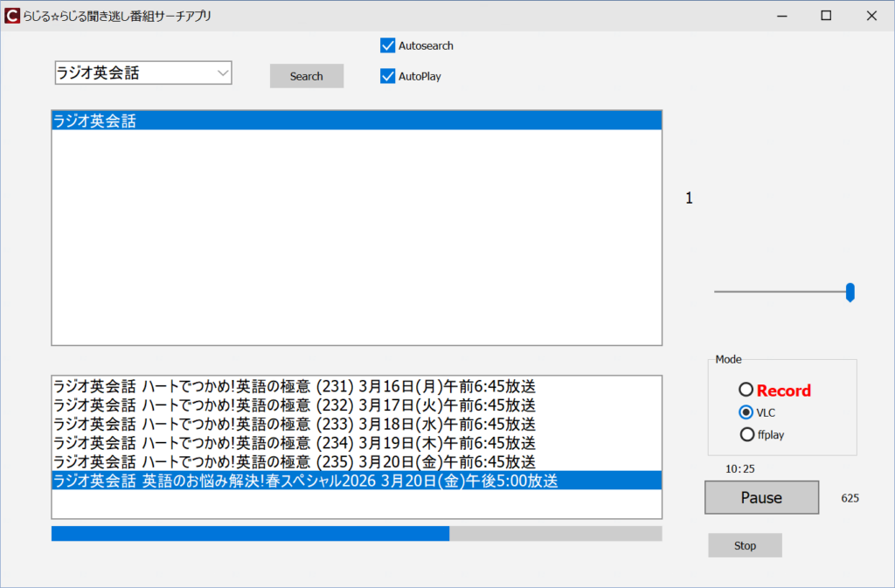
Task: Pick episode (233) broadcast 3月18日
Action: [x=294, y=424]
